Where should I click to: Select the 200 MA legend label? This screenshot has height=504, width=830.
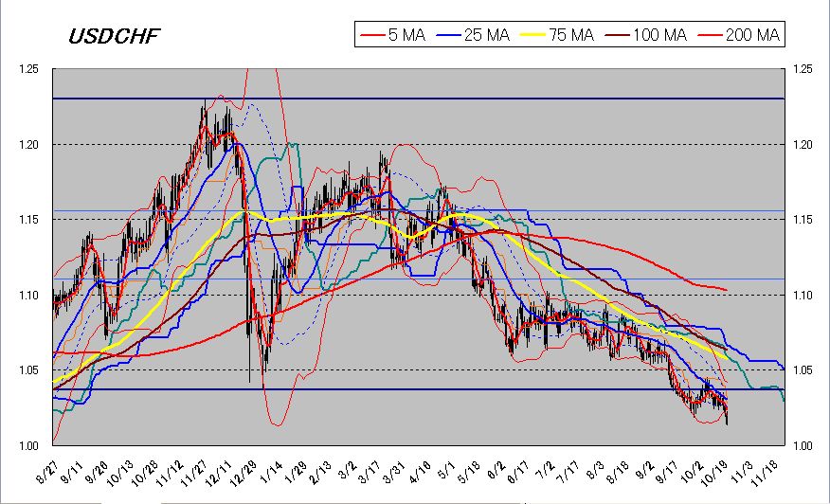752,35
